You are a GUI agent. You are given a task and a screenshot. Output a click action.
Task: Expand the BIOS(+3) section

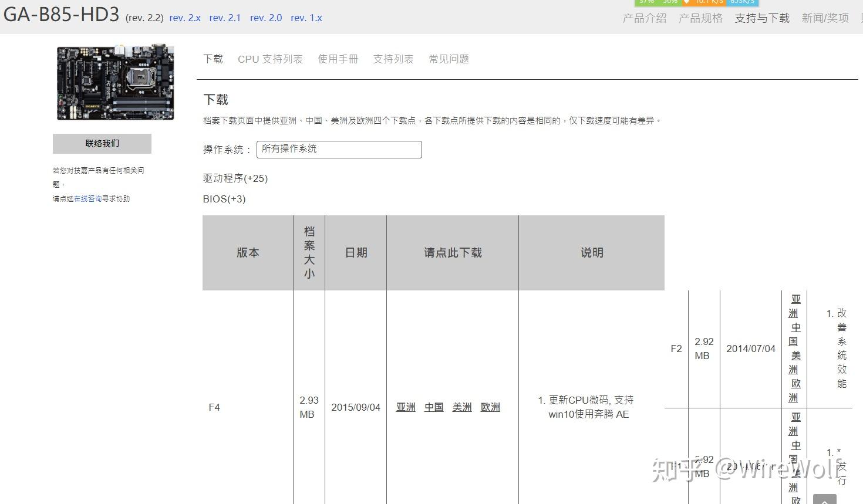224,199
